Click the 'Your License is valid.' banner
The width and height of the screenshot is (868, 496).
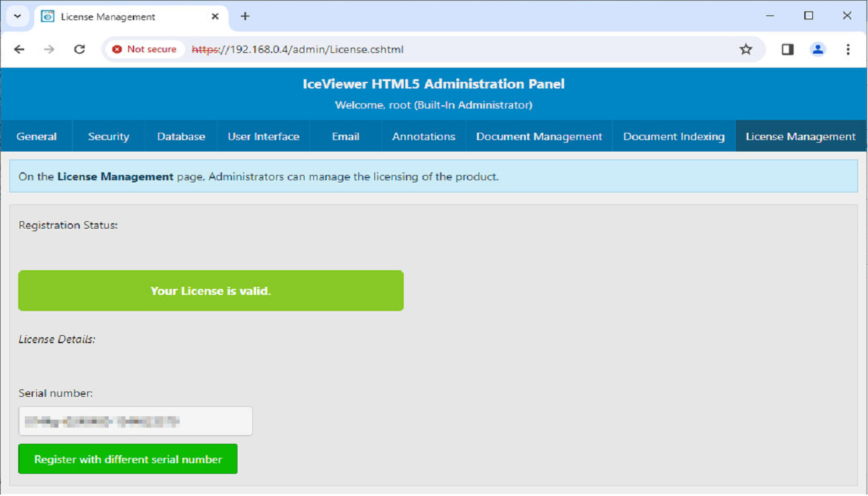[211, 291]
